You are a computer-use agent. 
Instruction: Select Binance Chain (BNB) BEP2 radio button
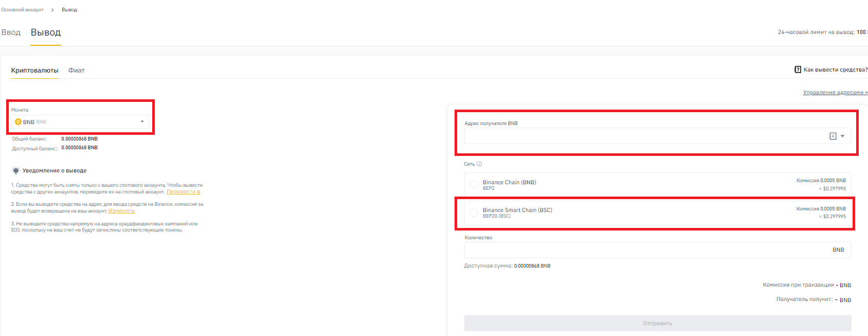point(474,185)
